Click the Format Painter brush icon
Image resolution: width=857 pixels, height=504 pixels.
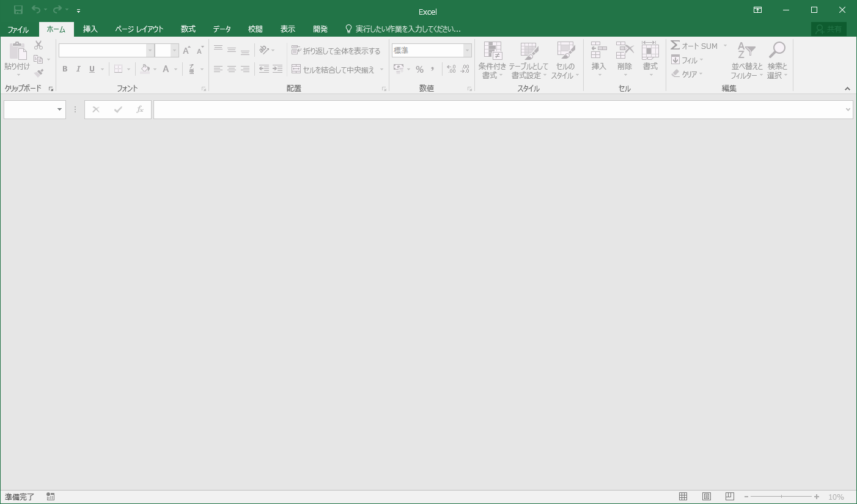click(39, 73)
